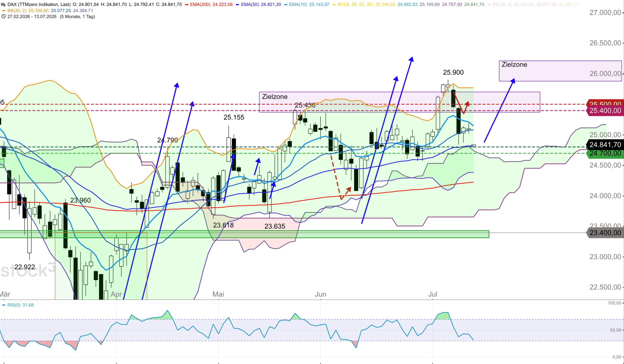Select the gray 23.400,00 price level tag
This screenshot has height=364, width=624.
click(x=605, y=233)
